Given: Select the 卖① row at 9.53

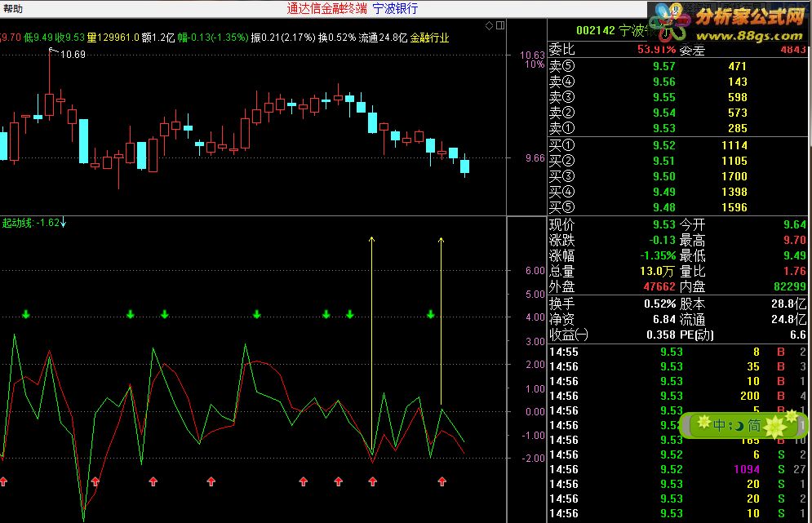Looking at the screenshot, I should [x=677, y=128].
